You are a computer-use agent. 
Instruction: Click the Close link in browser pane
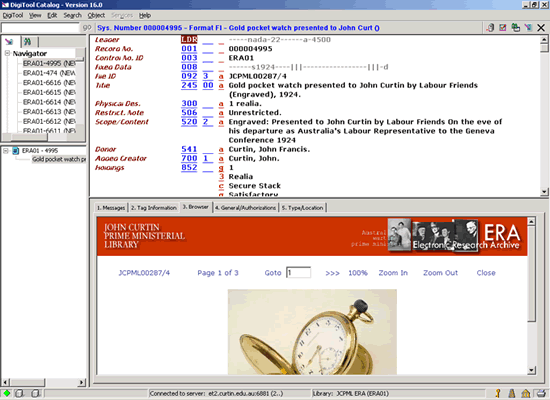(486, 273)
